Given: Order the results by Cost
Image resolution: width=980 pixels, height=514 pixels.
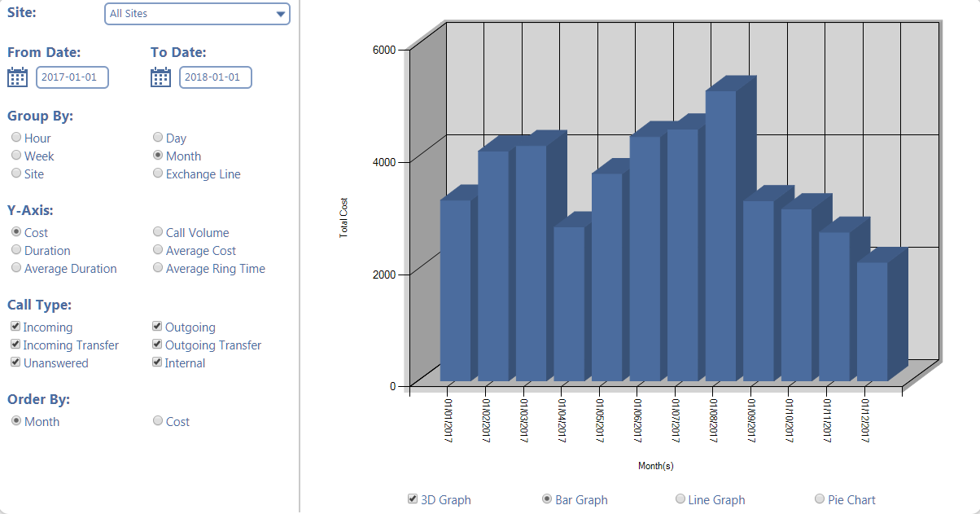Looking at the screenshot, I should [x=158, y=421].
